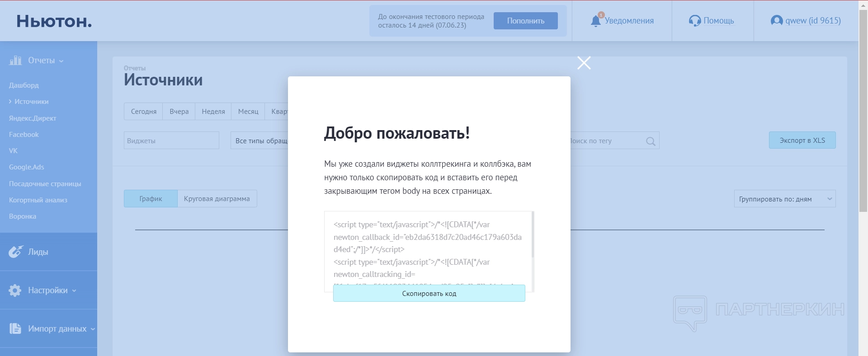Select the Сегодня period tab

[x=144, y=111]
